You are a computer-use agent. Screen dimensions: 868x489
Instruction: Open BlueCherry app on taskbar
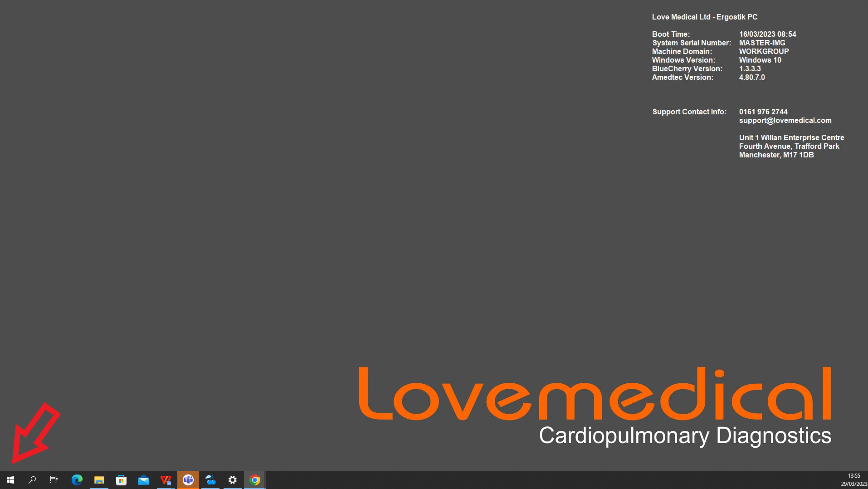(210, 480)
